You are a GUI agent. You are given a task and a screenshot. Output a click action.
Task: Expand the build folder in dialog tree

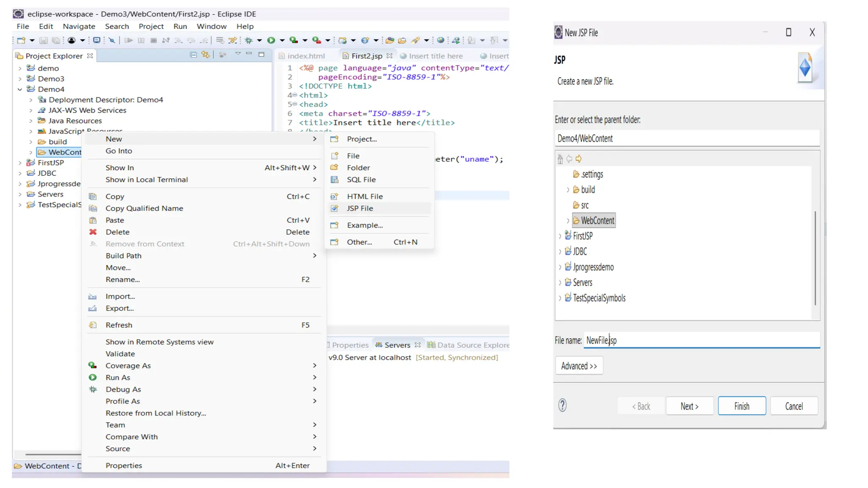[x=568, y=190]
